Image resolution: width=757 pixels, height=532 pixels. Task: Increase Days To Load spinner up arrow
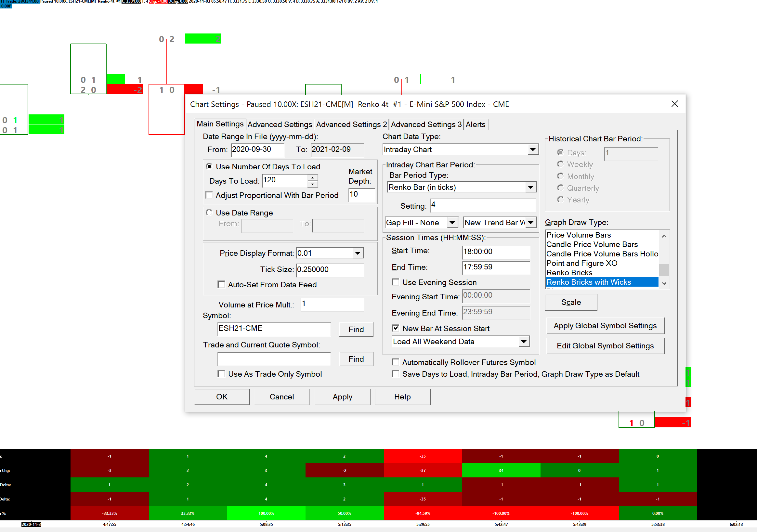coord(312,177)
